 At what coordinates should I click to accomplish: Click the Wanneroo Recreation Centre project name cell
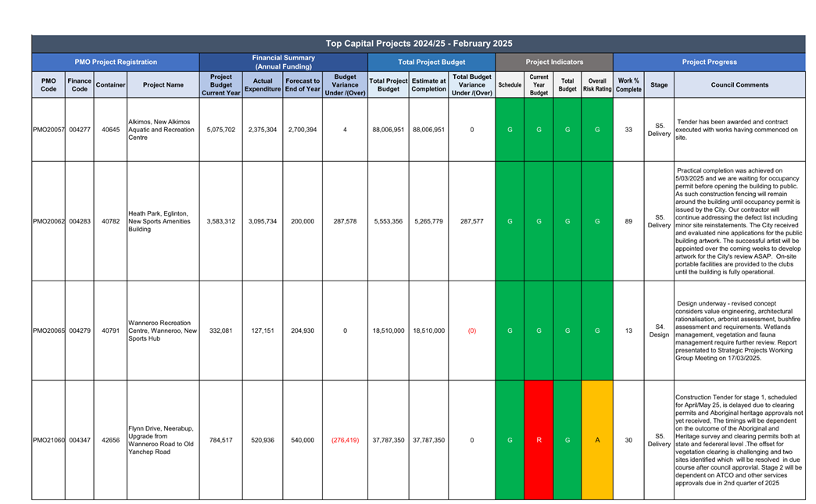(x=163, y=331)
